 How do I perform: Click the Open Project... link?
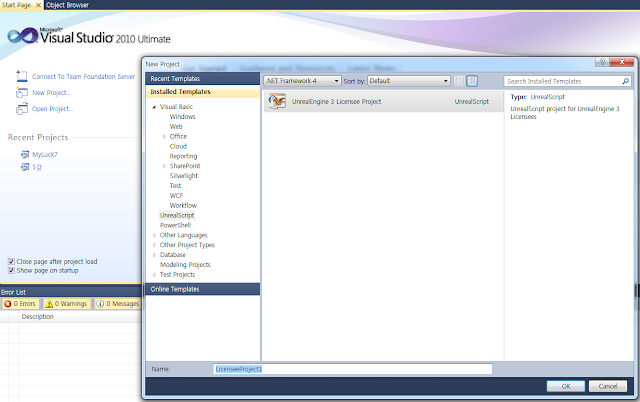53,109
